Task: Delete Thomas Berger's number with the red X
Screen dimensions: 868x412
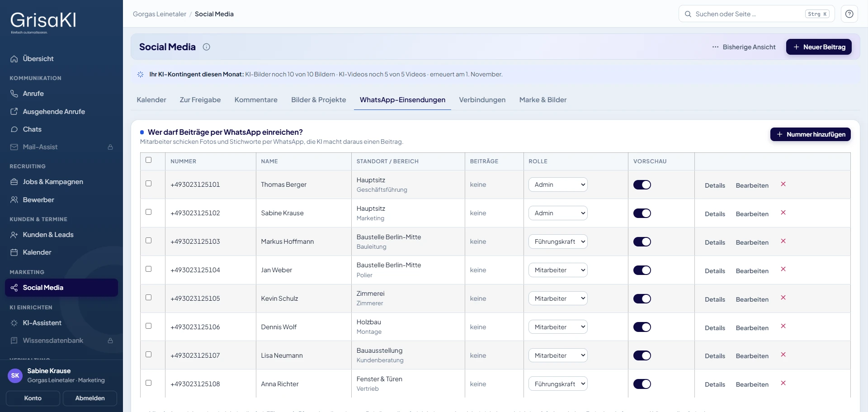Action: [783, 184]
